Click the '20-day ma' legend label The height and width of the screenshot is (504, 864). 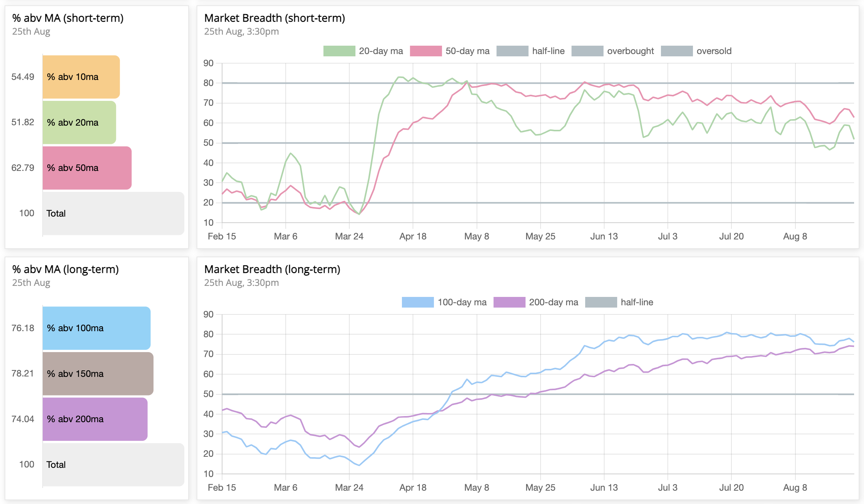pos(381,51)
